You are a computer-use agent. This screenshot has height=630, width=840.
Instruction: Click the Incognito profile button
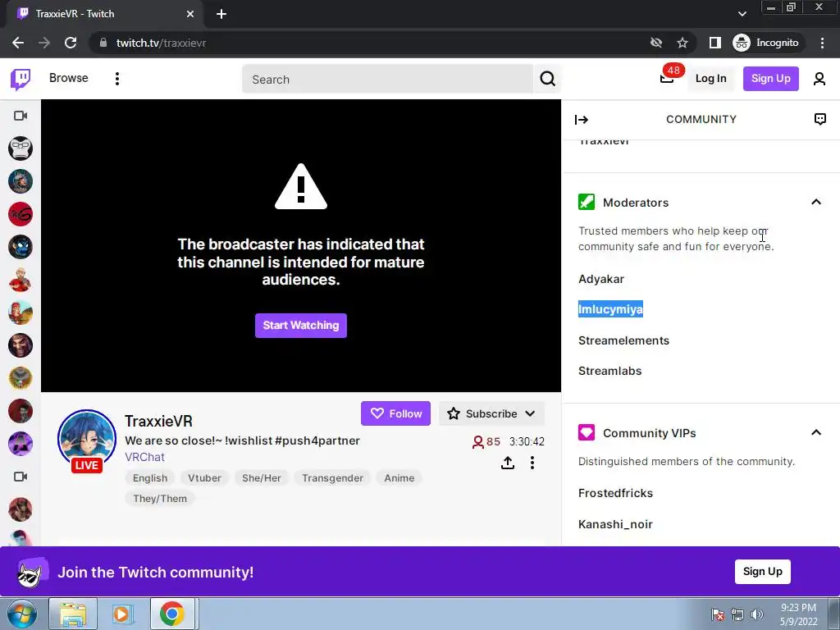766,43
